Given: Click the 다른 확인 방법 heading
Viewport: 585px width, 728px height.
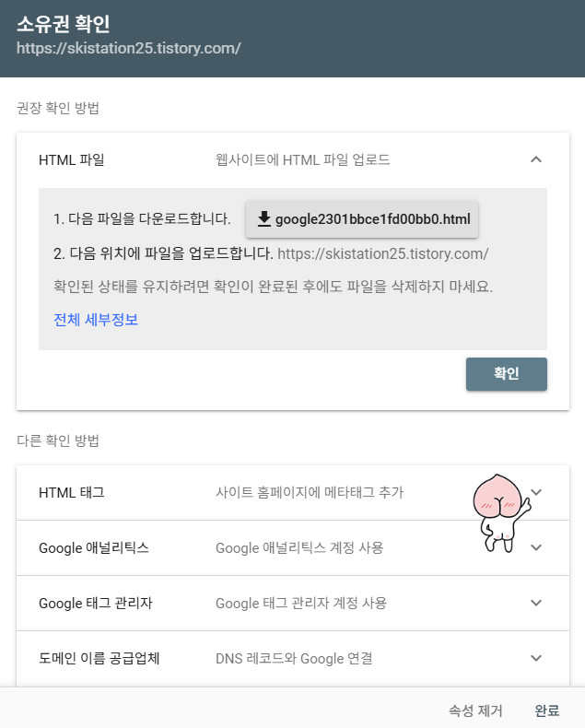Looking at the screenshot, I should coord(58,440).
